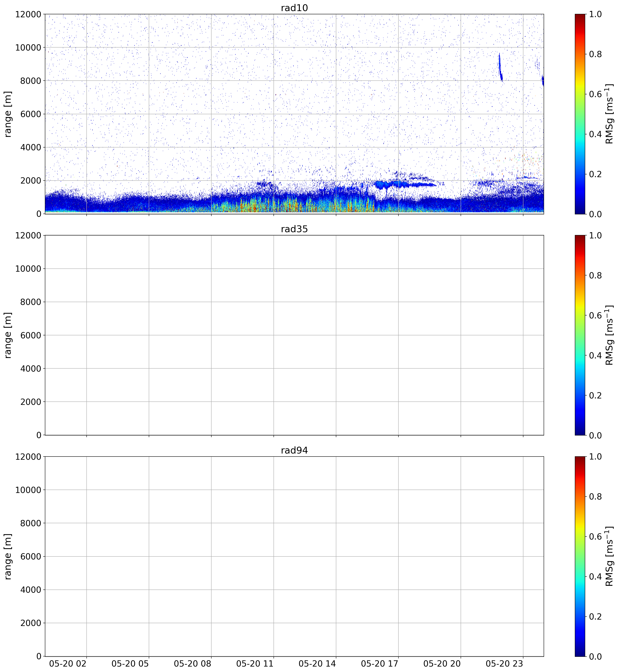The height and width of the screenshot is (672, 619).
Task: Click the rad35 panel title
Action: [294, 229]
